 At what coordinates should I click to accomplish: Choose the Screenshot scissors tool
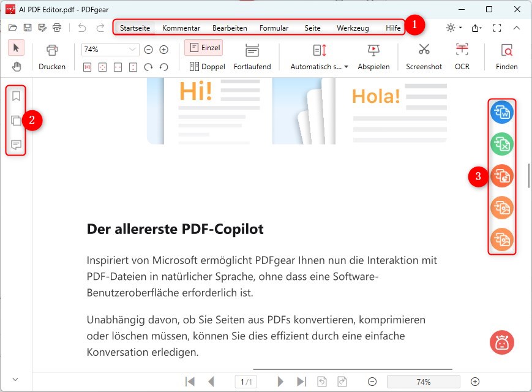(x=424, y=57)
